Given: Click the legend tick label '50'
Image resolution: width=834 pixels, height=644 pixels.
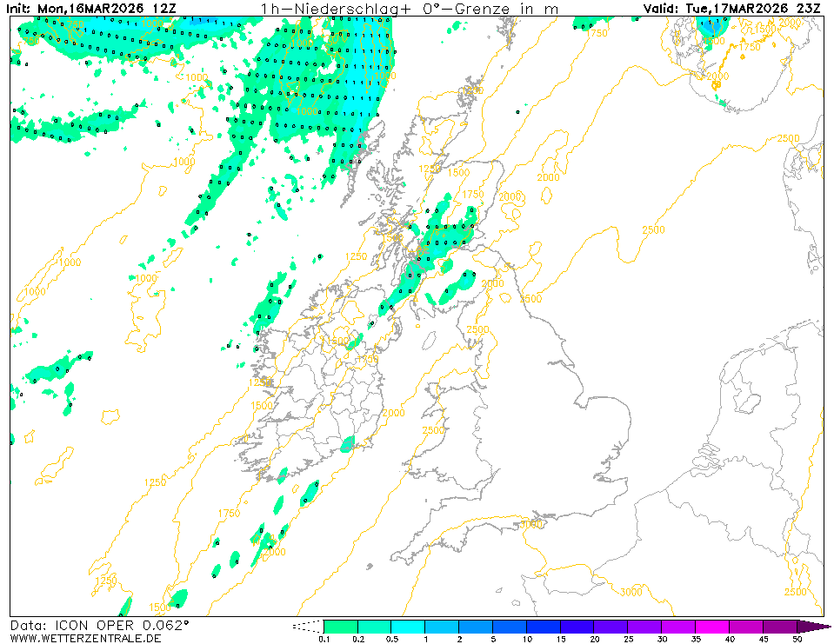Looking at the screenshot, I should pos(797,640).
